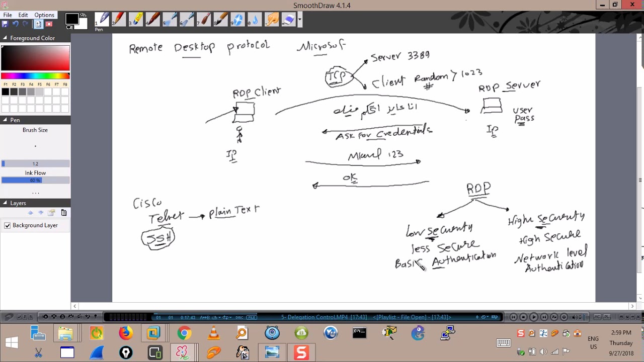
Task: Open the Options menu
Action: pyautogui.click(x=44, y=15)
